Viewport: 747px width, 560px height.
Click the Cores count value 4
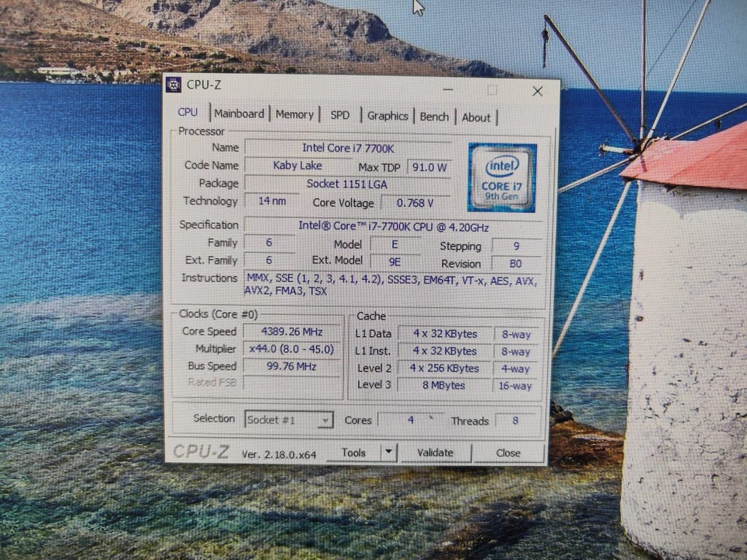[x=411, y=420]
